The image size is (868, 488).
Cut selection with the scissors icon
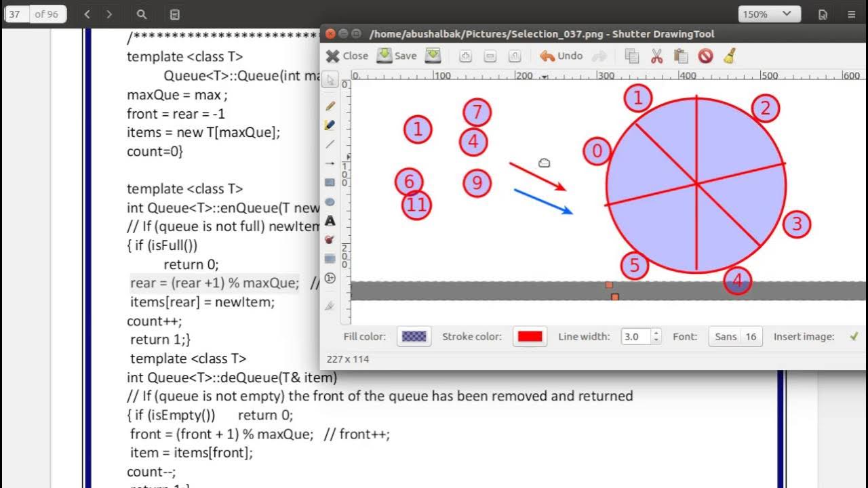point(656,56)
